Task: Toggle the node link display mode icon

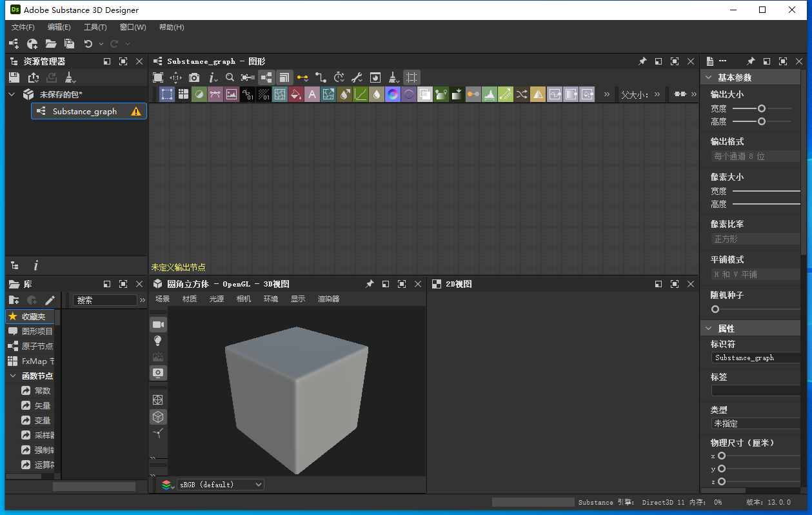Action: click(x=266, y=77)
